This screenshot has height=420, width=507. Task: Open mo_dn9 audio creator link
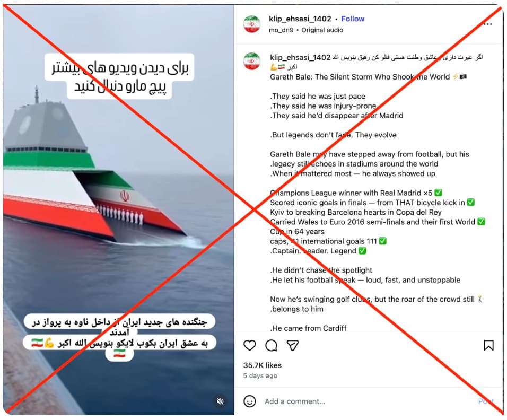tap(281, 30)
